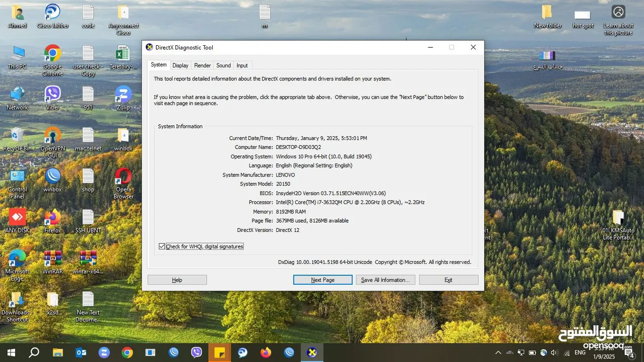Open the Render tab
The width and height of the screenshot is (644, 362).
point(203,65)
